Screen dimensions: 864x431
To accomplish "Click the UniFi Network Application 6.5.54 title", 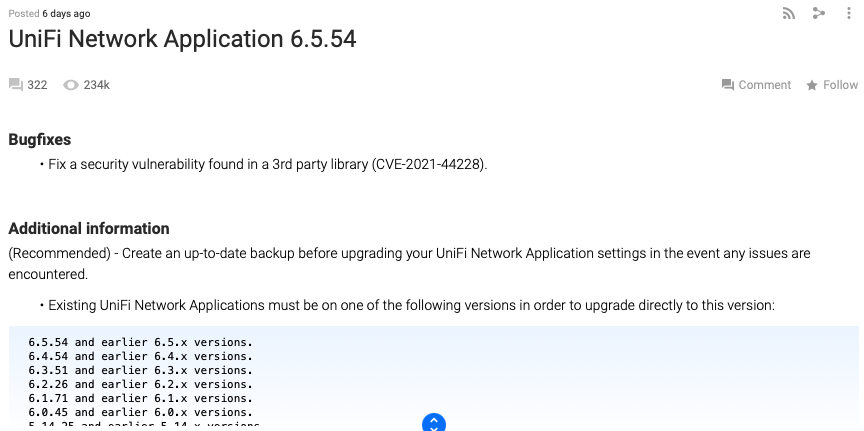I will 182,39.
